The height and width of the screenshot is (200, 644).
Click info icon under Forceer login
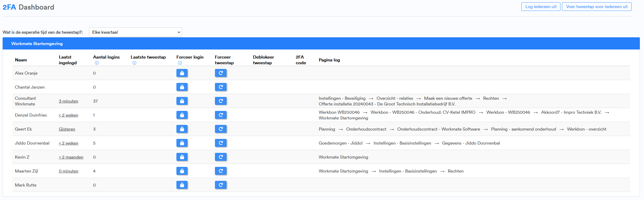point(180,63)
